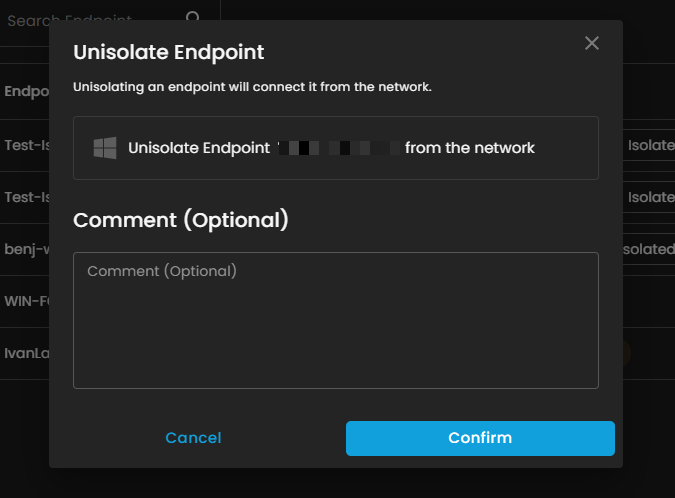Click the 'from the network' text

[470, 148]
